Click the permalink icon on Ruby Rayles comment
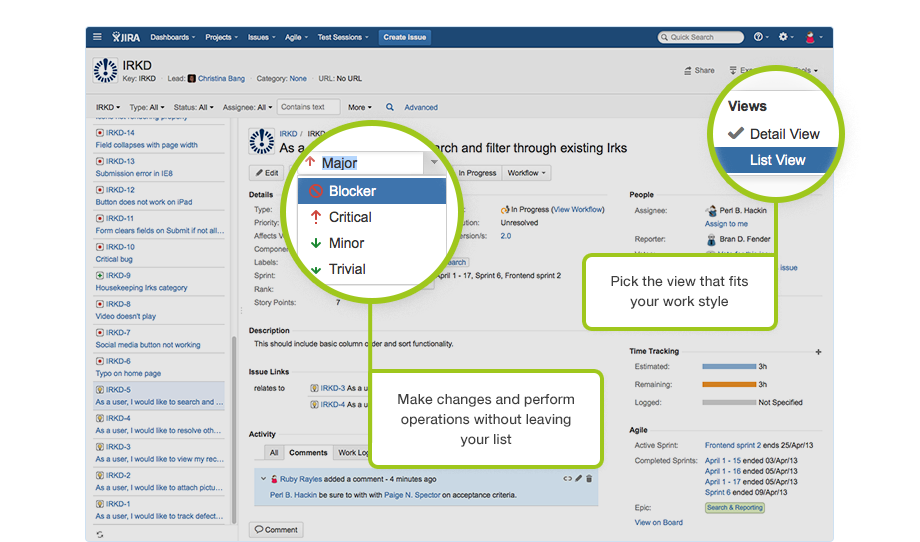The height and width of the screenshot is (542, 920). point(567,478)
